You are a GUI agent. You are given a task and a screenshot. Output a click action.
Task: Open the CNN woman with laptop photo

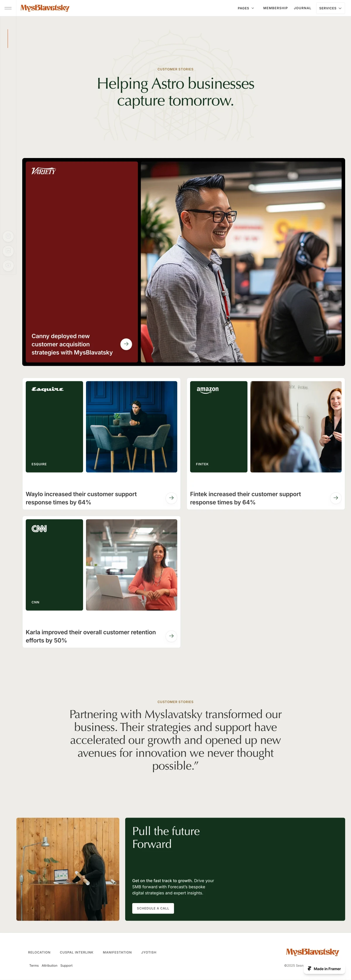coord(132,564)
